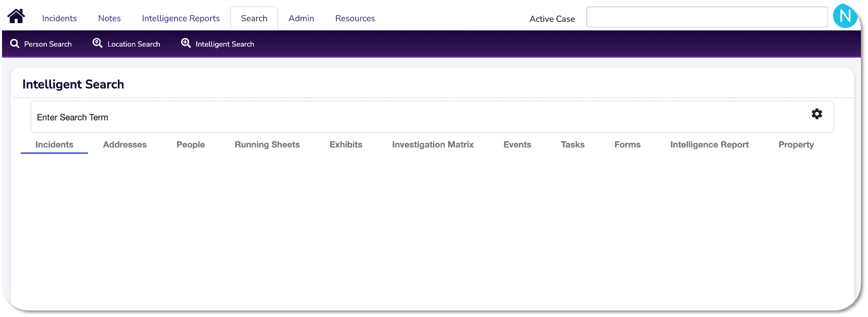This screenshot has height=317, width=868.
Task: Show the Investigation Matrix tab
Action: point(432,145)
